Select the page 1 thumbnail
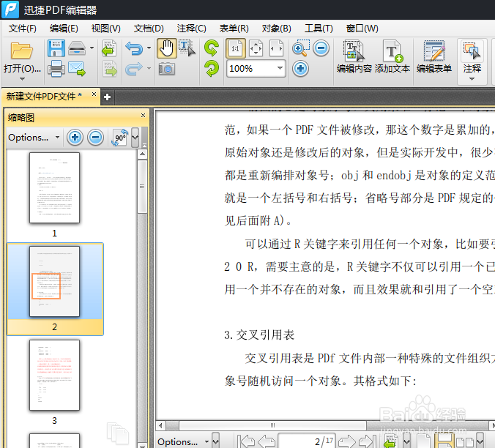 click(54, 187)
